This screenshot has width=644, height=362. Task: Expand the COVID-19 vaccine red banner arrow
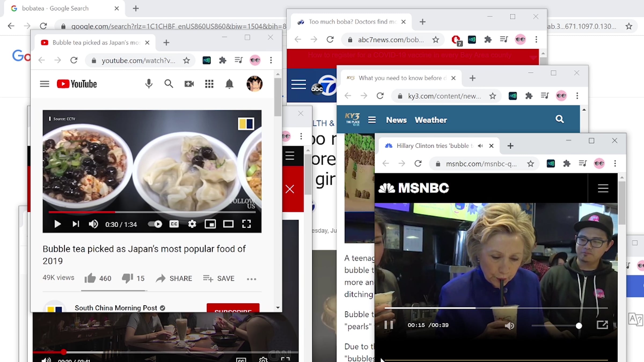tap(533, 57)
